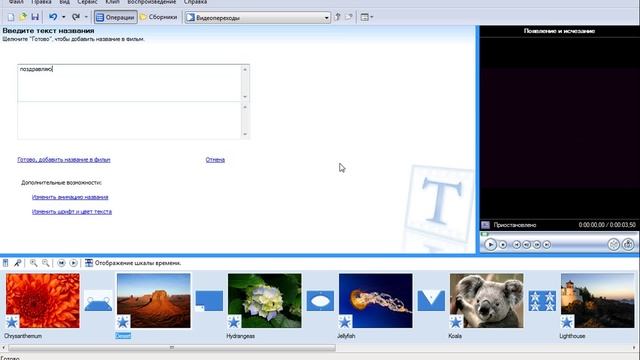640x360 pixels.
Task: Click the Zoom Out timeline magnifier icon
Action: [x=46, y=263]
